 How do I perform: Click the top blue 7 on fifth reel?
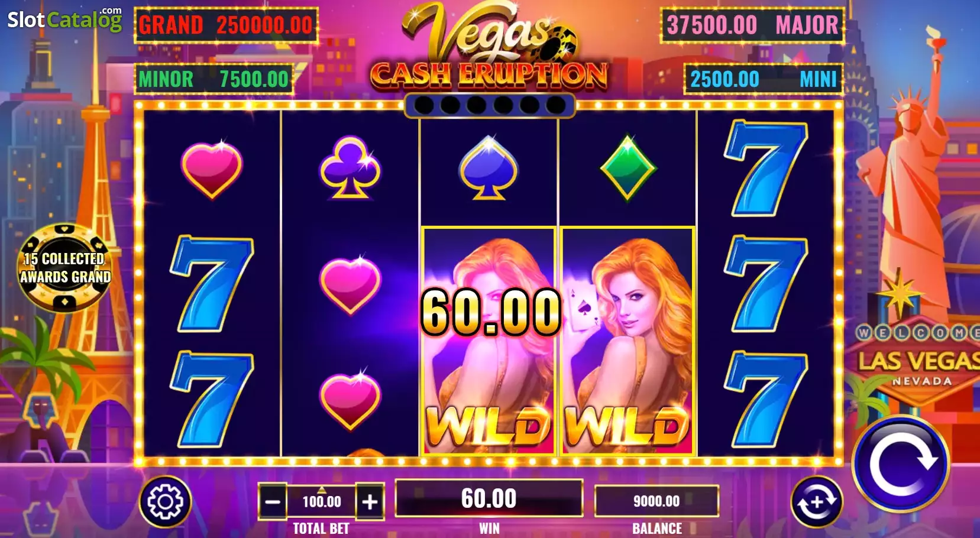766,168
